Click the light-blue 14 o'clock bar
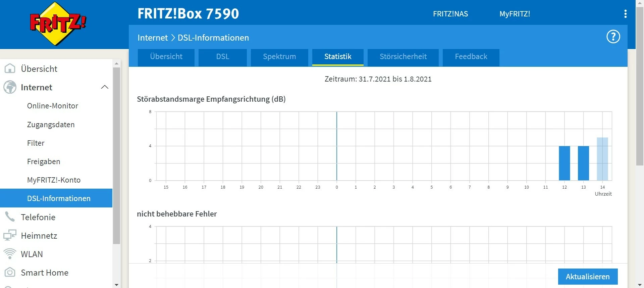Viewport: 644px width, 288px height. (602, 159)
